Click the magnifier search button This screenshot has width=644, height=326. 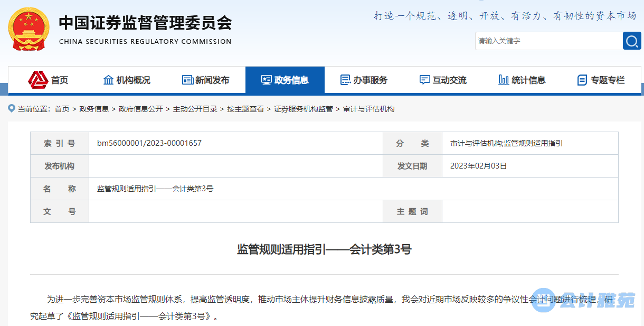[632, 41]
